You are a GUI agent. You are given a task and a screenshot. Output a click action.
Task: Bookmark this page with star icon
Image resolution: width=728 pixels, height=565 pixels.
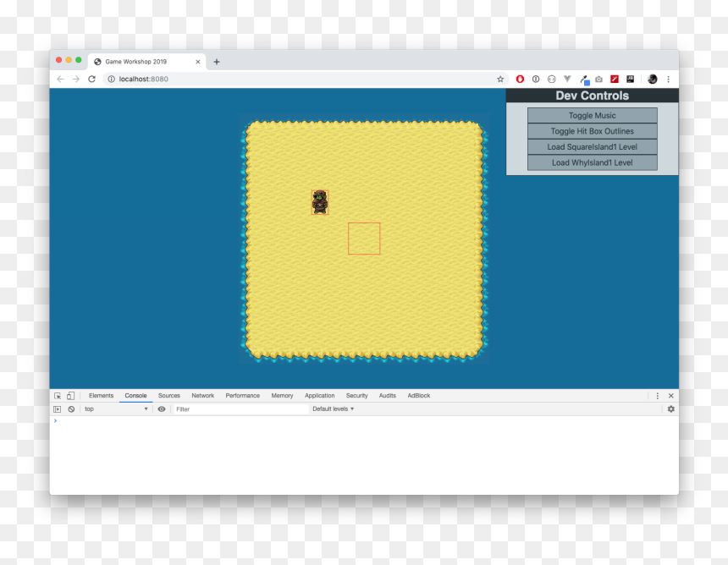pyautogui.click(x=500, y=79)
